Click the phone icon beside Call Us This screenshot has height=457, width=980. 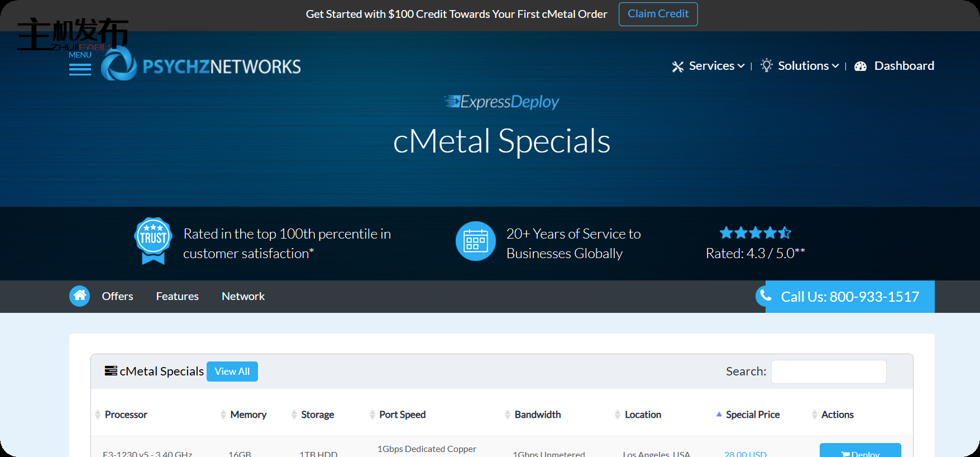pos(766,296)
